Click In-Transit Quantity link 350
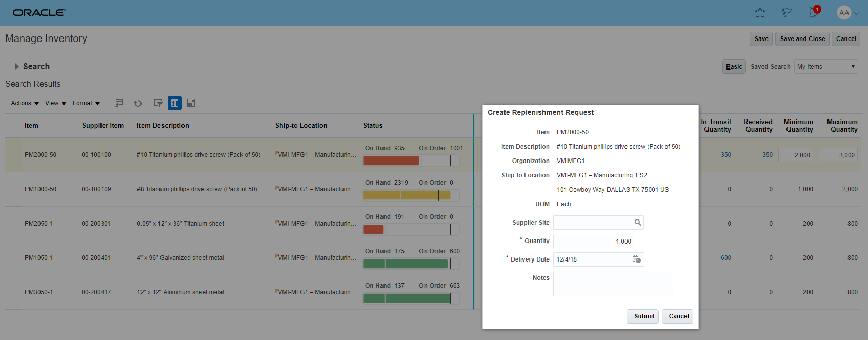Viewport: 868px width, 340px height. click(x=726, y=155)
